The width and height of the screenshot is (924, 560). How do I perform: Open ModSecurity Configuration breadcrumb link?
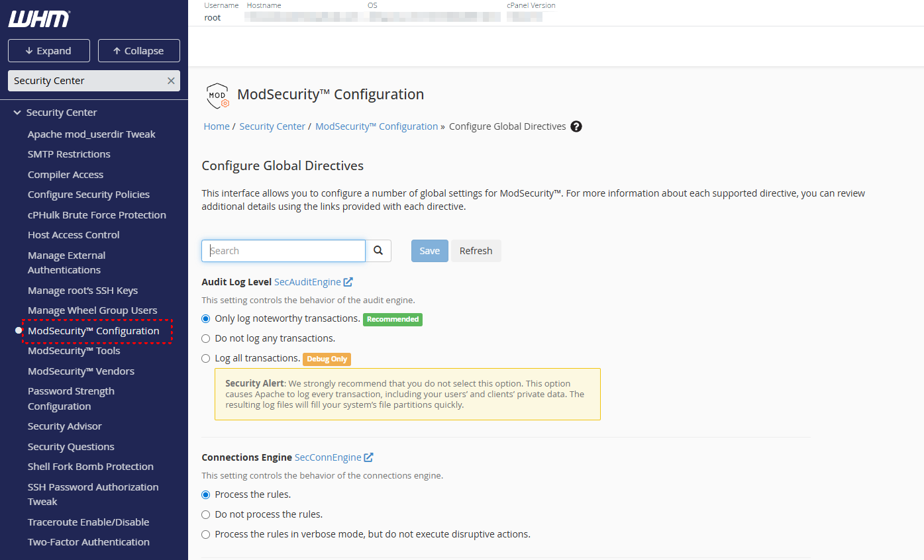[x=376, y=126]
